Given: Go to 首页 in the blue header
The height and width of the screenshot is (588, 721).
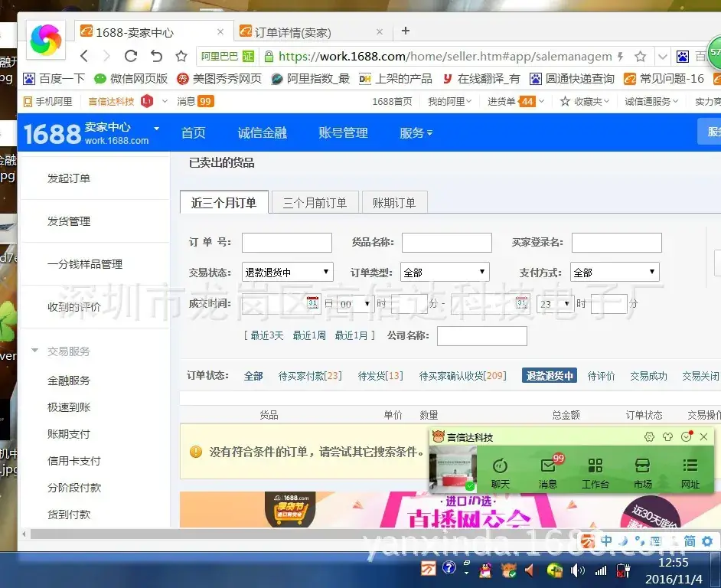Looking at the screenshot, I should pyautogui.click(x=193, y=133).
